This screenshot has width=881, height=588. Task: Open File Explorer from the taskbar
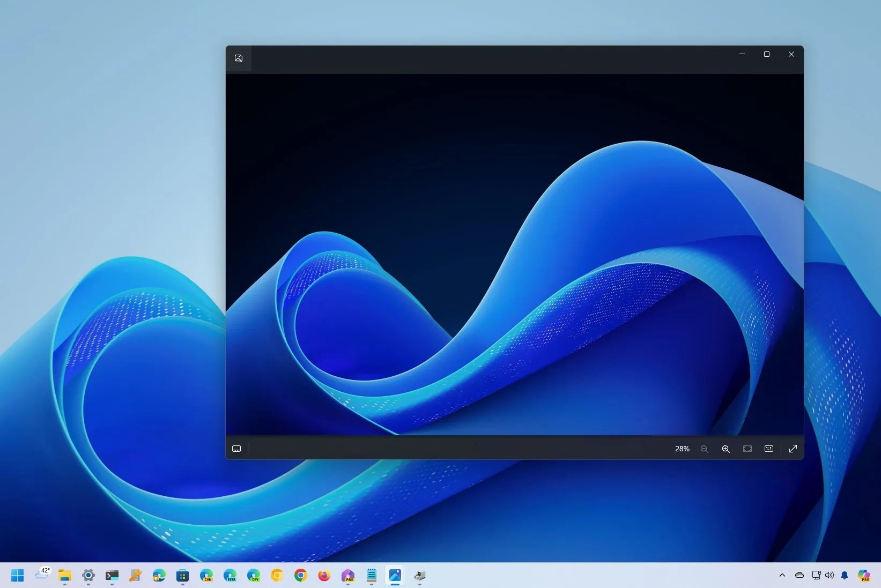pos(64,576)
